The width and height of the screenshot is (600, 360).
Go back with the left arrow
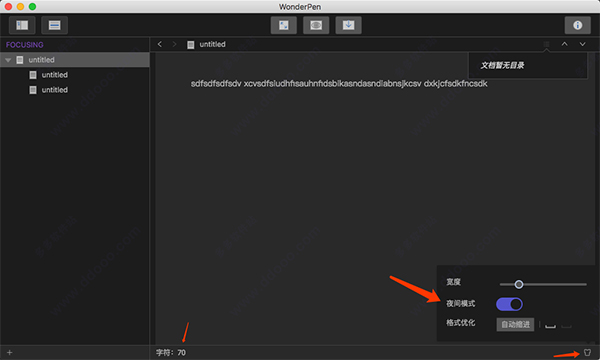160,44
